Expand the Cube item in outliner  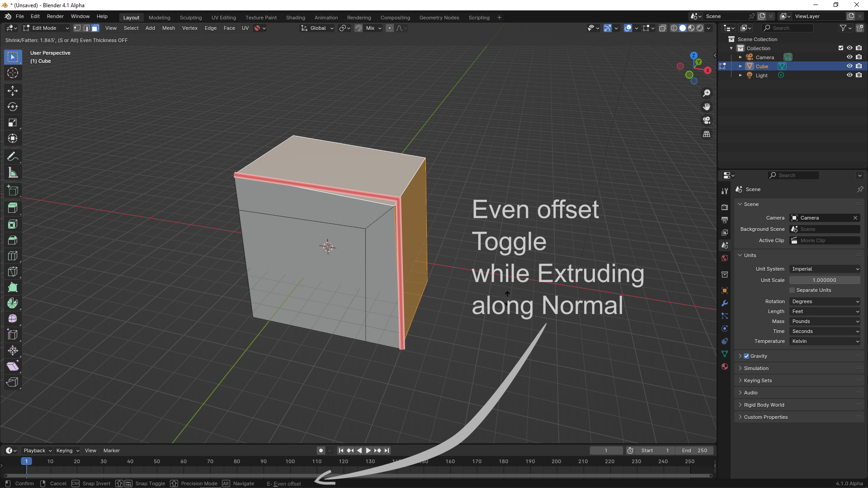(740, 66)
